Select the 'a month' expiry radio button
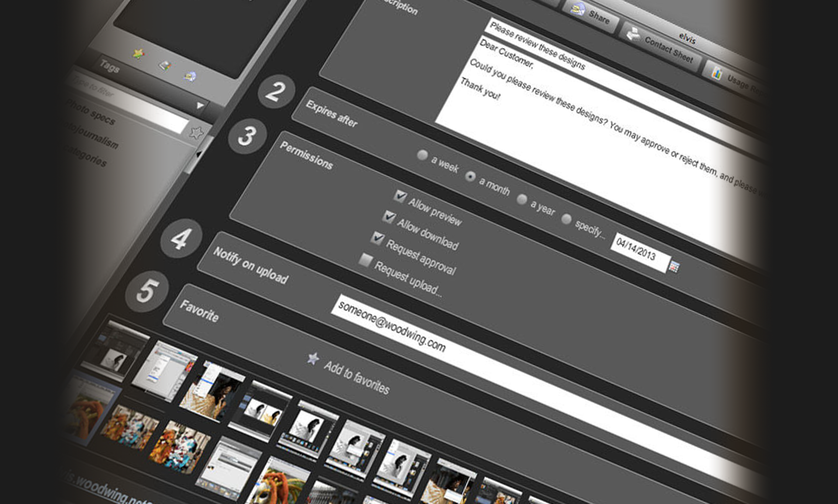The image size is (838, 504). (x=470, y=176)
